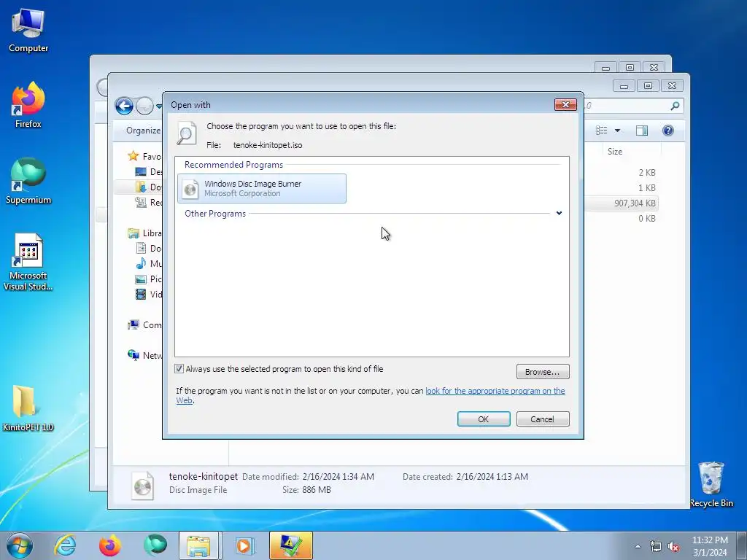Uncheck Always use the selected program checkbox
This screenshot has width=747, height=560.
pos(179,368)
